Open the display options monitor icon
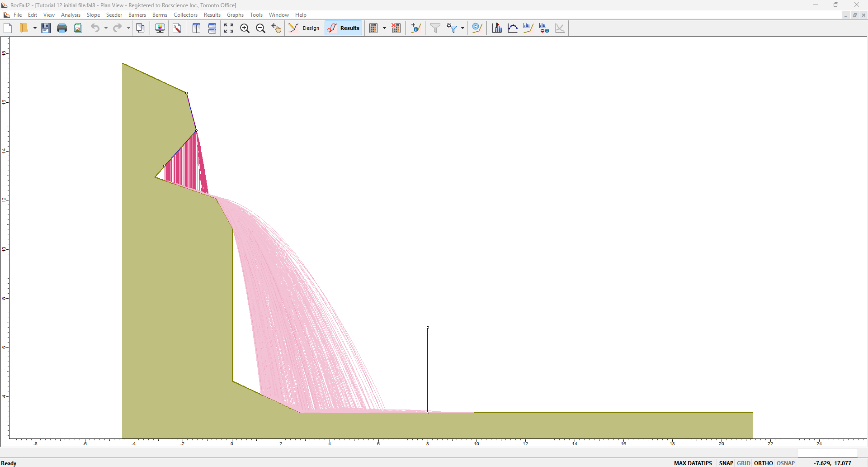The image size is (868, 467). point(160,28)
